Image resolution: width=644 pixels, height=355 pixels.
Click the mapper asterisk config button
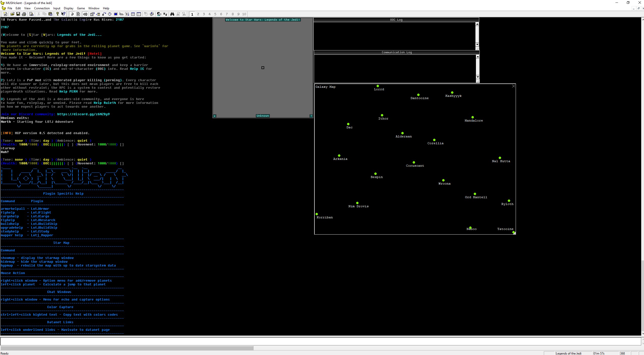pos(215,116)
